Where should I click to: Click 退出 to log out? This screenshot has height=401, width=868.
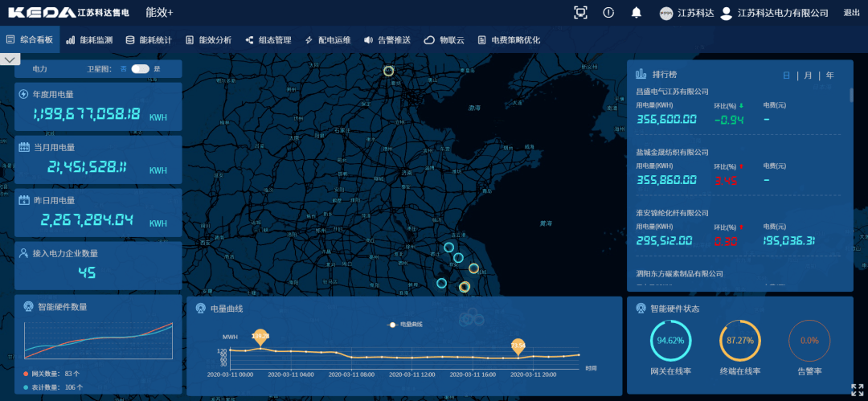coord(851,13)
